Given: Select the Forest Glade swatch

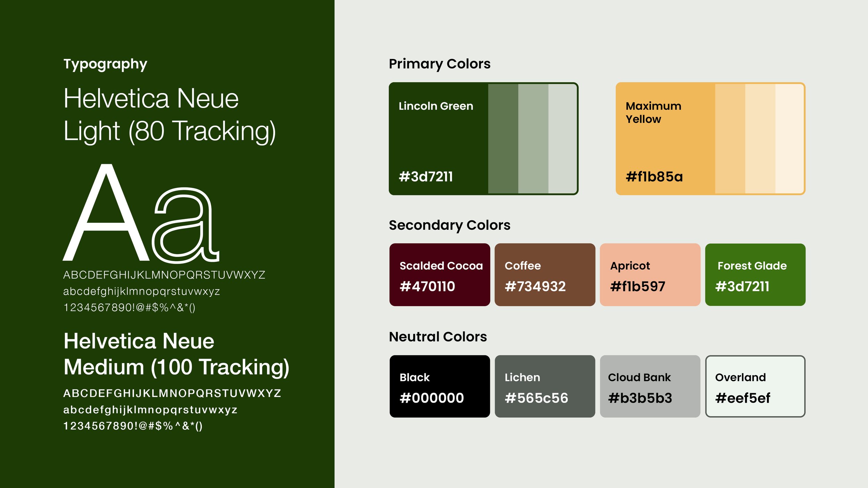Looking at the screenshot, I should tap(755, 275).
